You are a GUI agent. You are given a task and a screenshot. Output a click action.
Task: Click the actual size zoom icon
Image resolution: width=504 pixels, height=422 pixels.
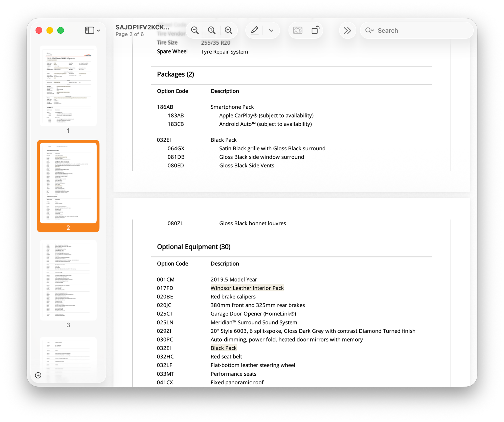tap(212, 30)
